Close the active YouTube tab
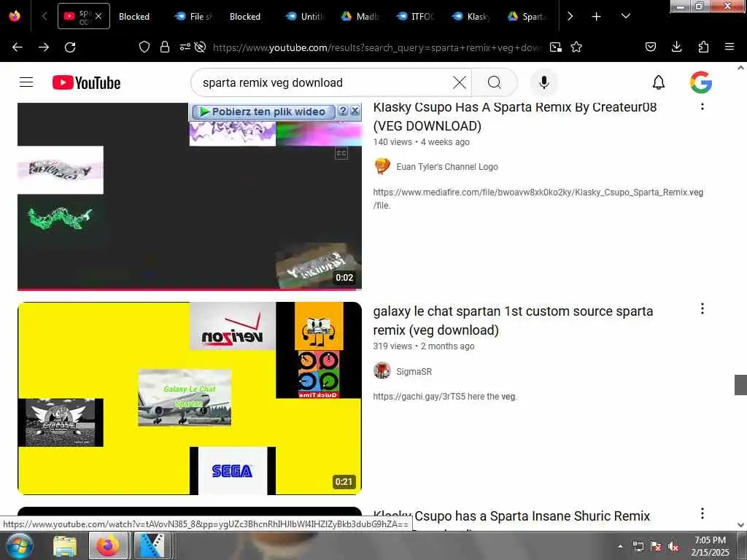The height and width of the screenshot is (560, 747). [98, 16]
